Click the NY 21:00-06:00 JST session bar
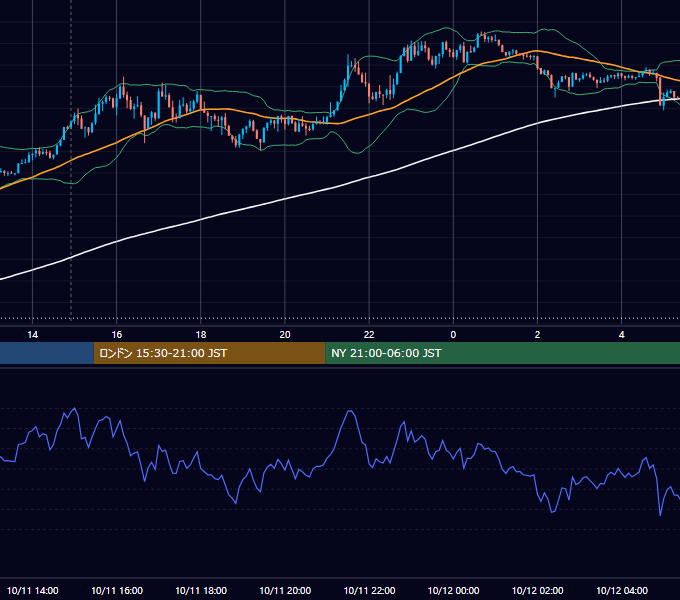 point(503,353)
